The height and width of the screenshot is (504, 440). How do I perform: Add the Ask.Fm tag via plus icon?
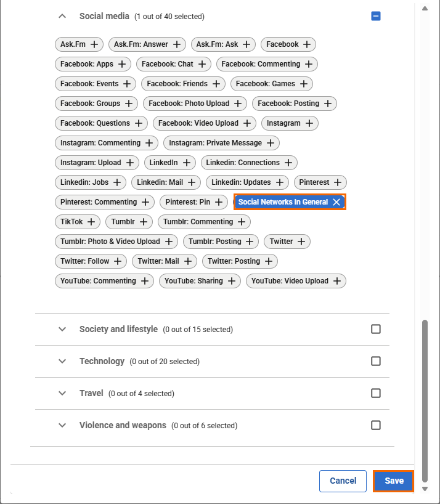94,44
